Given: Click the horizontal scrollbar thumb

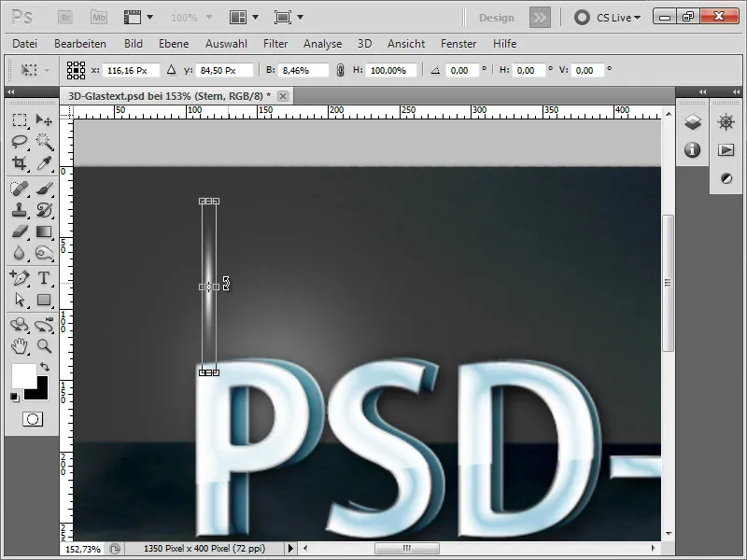Looking at the screenshot, I should (406, 549).
